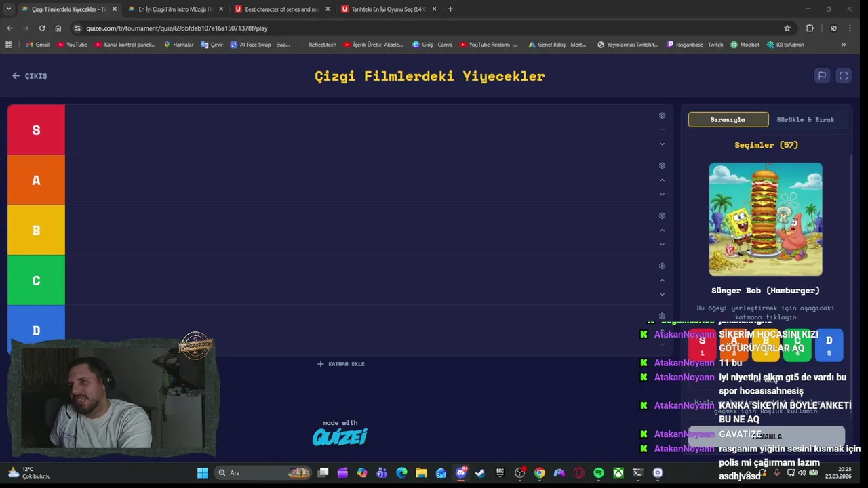868x488 pixels.
Task: Open settings gear for tier B
Action: coord(662,216)
